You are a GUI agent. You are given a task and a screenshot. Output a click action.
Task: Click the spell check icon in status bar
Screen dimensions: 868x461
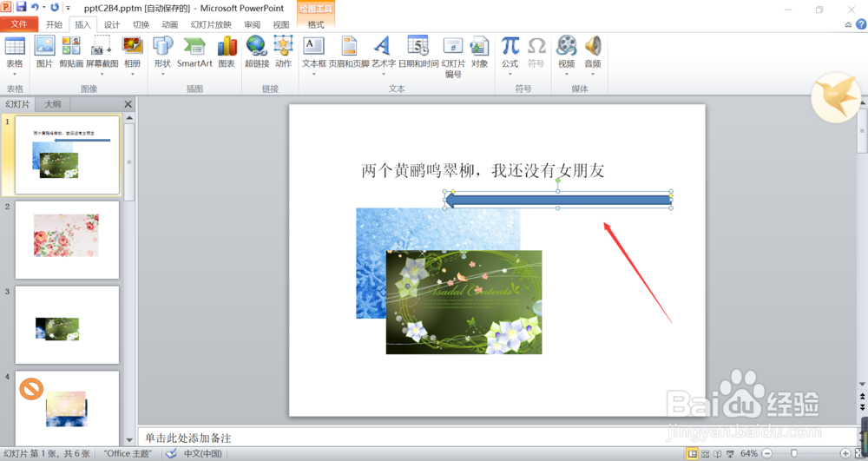pos(172,453)
